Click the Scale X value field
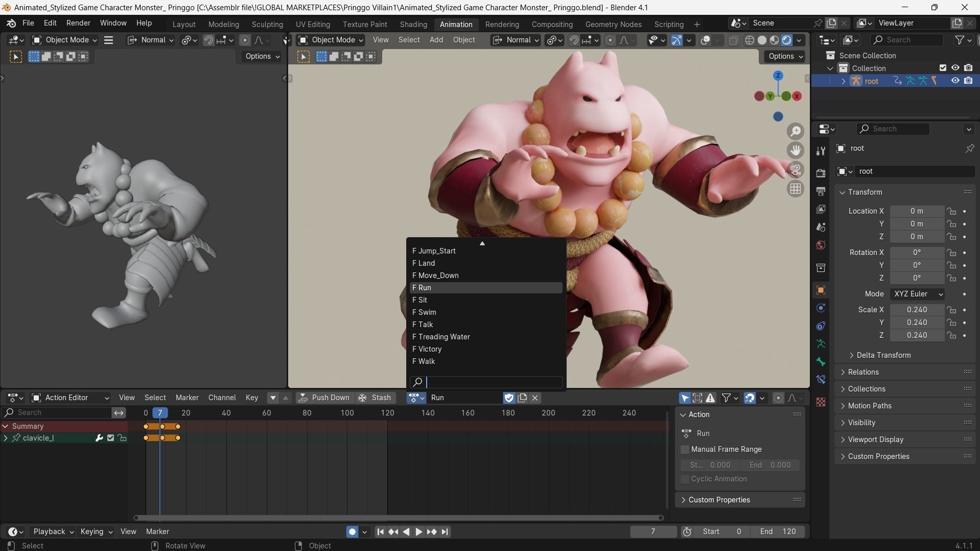Image resolution: width=980 pixels, height=551 pixels. [x=917, y=310]
